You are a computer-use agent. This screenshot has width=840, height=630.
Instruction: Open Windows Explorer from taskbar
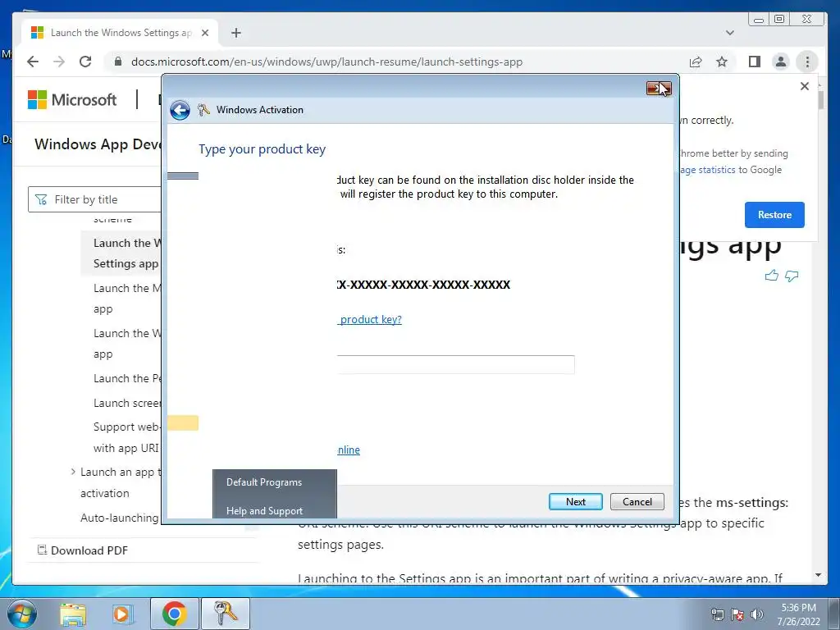(73, 614)
